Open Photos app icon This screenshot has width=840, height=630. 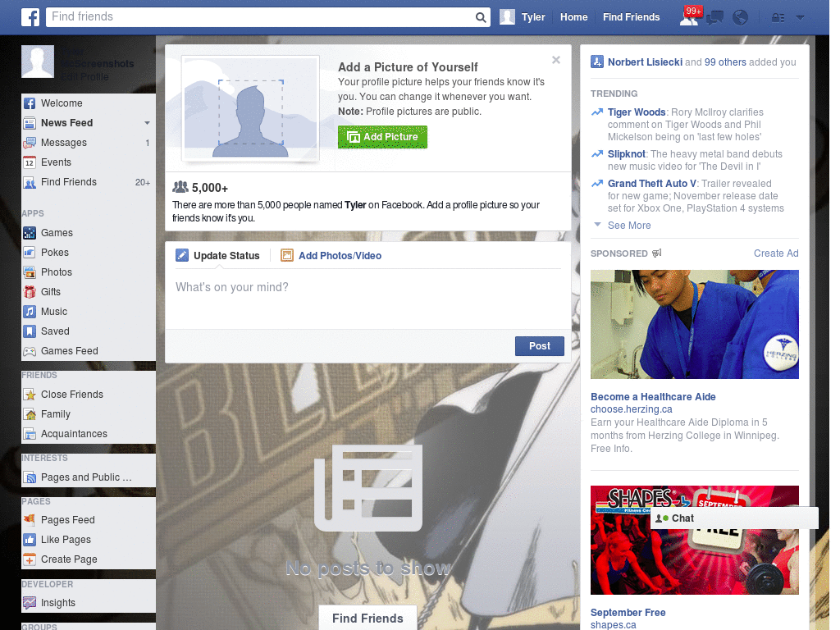tap(30, 272)
